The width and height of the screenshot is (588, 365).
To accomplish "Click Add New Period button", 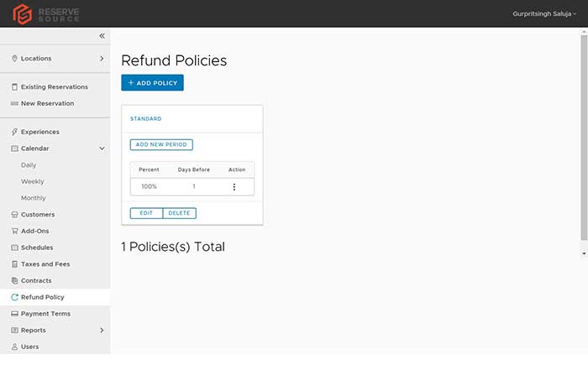I will [x=161, y=144].
